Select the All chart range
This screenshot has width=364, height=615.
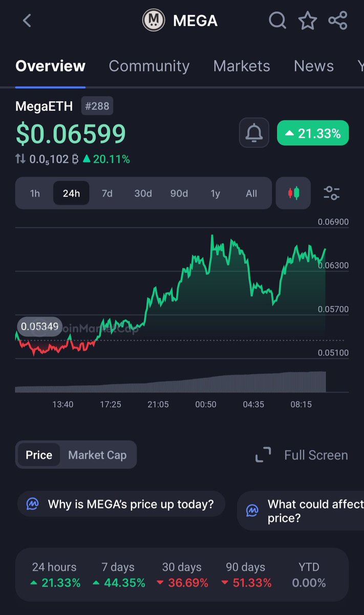[251, 193]
